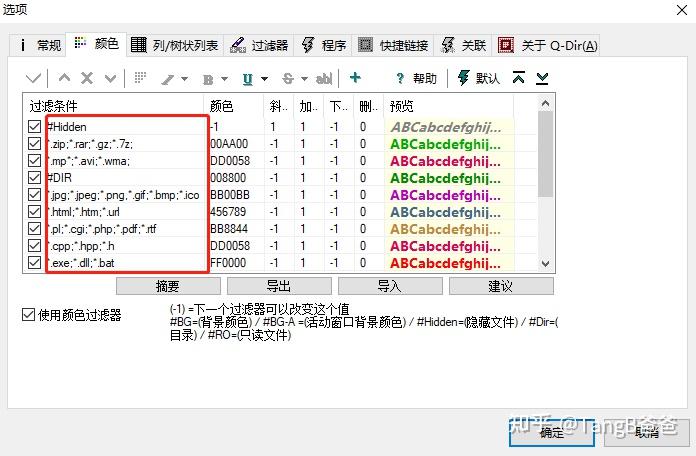Select color value 00AA00 cell

coord(229,144)
